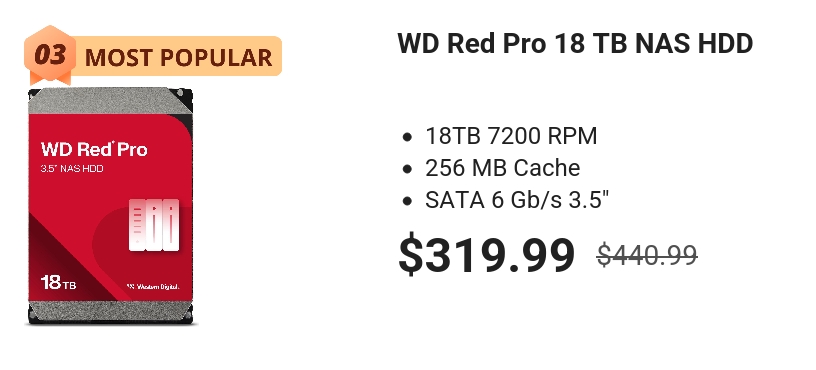This screenshot has width=816, height=370.
Task: Click the 3.5" NAS HDD text on drive label
Action: click(72, 169)
